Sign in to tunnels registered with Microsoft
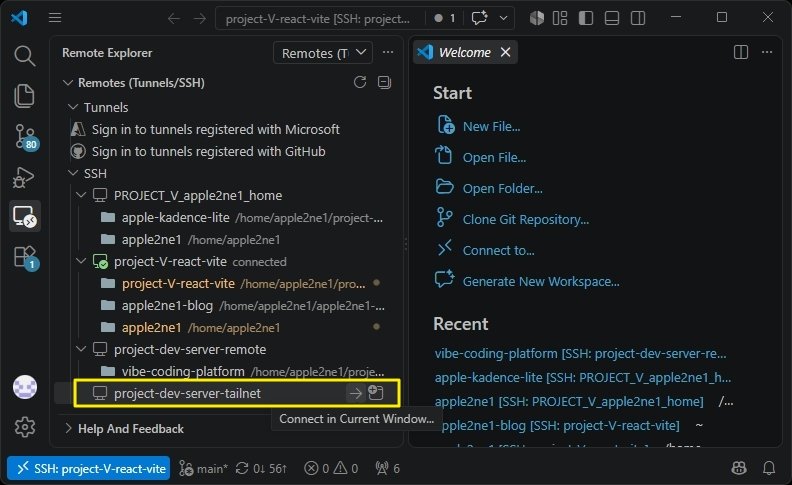The image size is (792, 485). [215, 129]
